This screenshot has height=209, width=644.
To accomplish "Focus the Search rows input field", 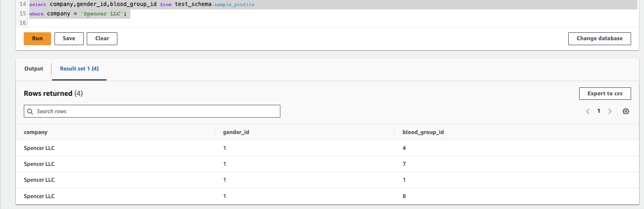I will [152, 111].
